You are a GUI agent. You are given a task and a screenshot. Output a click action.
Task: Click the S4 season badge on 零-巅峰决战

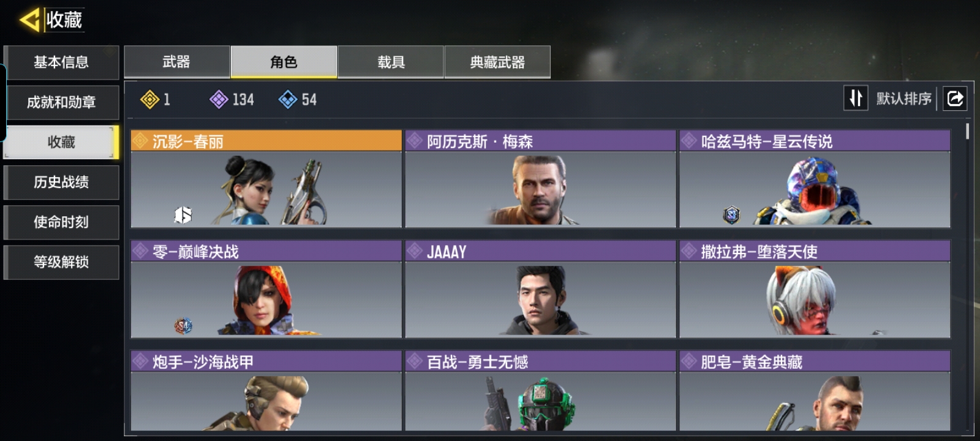click(x=183, y=326)
